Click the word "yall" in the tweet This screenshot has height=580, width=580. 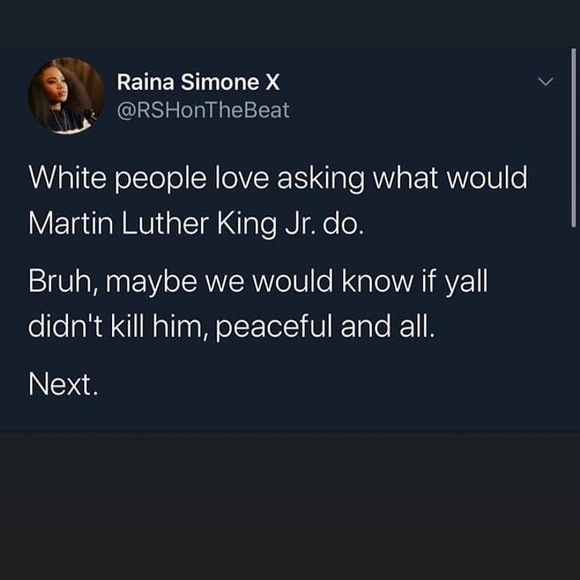pos(466,283)
